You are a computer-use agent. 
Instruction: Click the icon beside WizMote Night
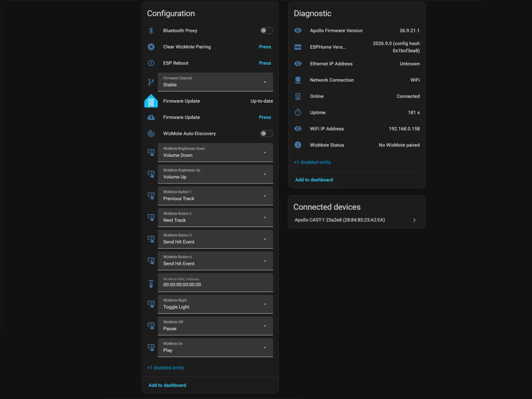(x=151, y=304)
